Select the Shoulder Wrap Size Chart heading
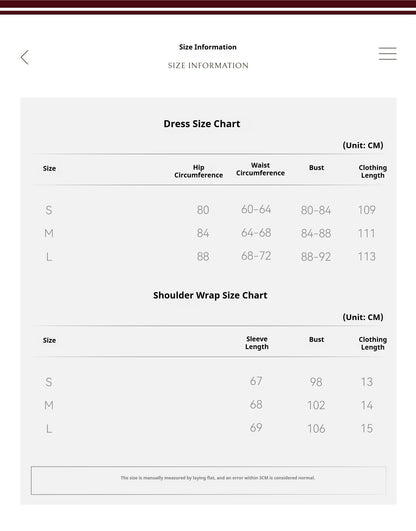 pos(210,295)
